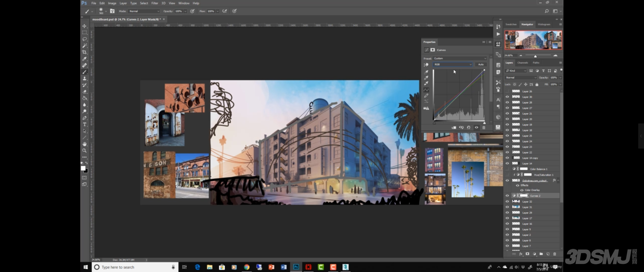The height and width of the screenshot is (272, 644).
Task: Show the Color Balance 1 adjustment layer
Action: (x=507, y=169)
